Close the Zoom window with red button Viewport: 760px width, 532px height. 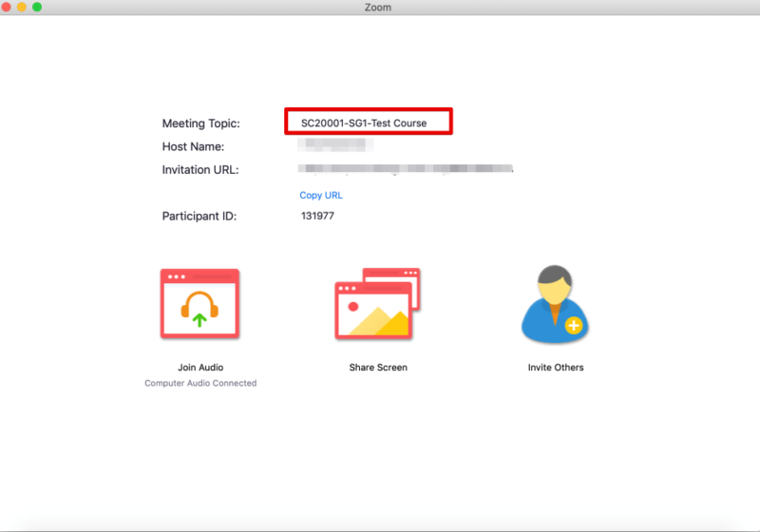pyautogui.click(x=7, y=8)
